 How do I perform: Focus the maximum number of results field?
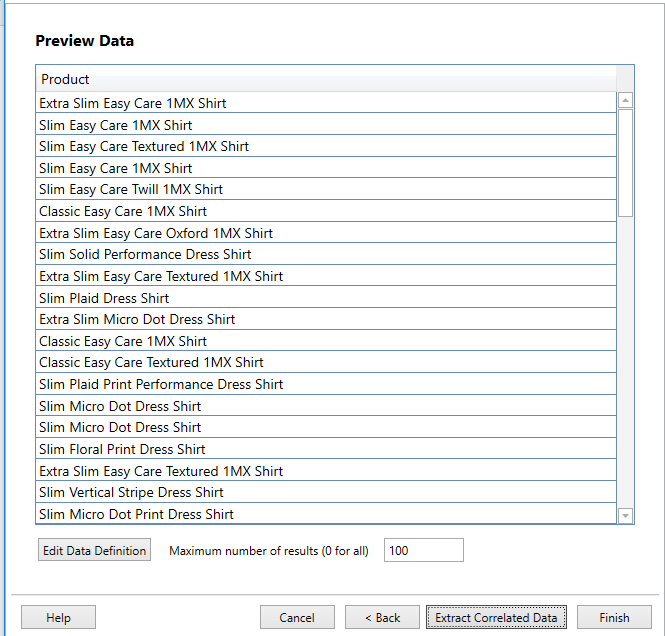click(423, 551)
